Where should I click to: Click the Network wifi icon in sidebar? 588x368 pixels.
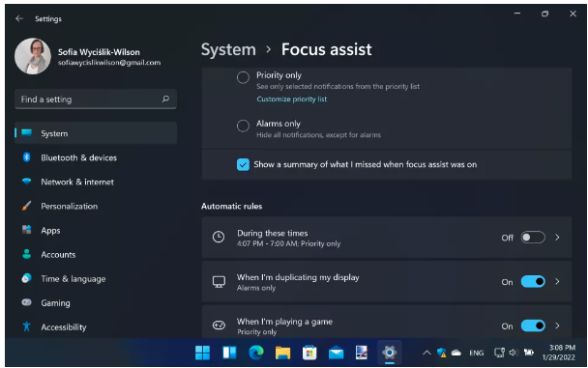(27, 182)
